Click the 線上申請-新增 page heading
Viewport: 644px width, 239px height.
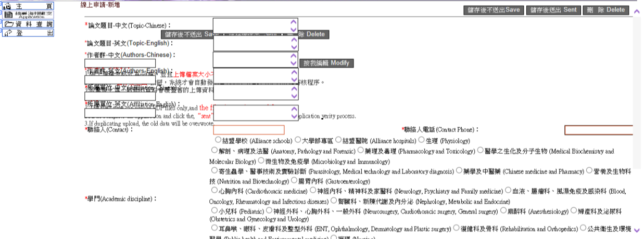click(x=99, y=4)
